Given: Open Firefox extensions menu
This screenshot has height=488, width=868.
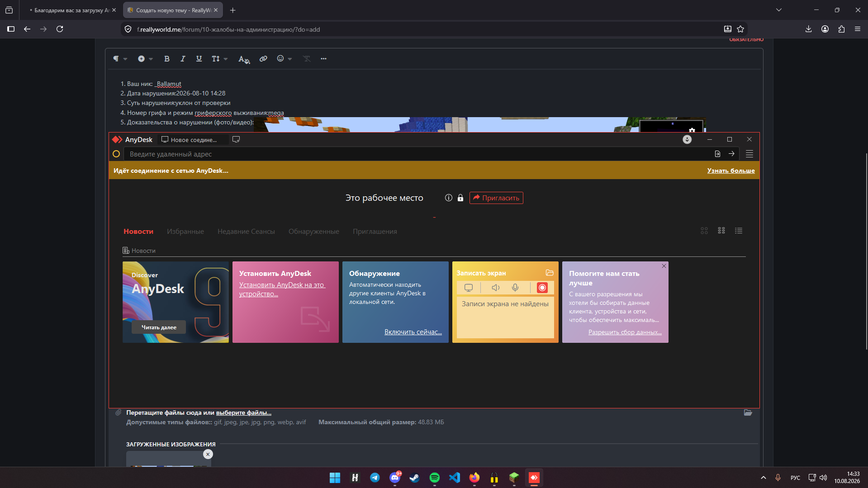Looking at the screenshot, I should [x=841, y=29].
